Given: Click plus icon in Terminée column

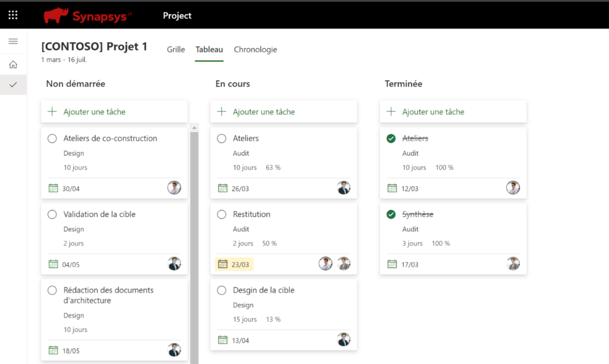Looking at the screenshot, I should (x=391, y=112).
